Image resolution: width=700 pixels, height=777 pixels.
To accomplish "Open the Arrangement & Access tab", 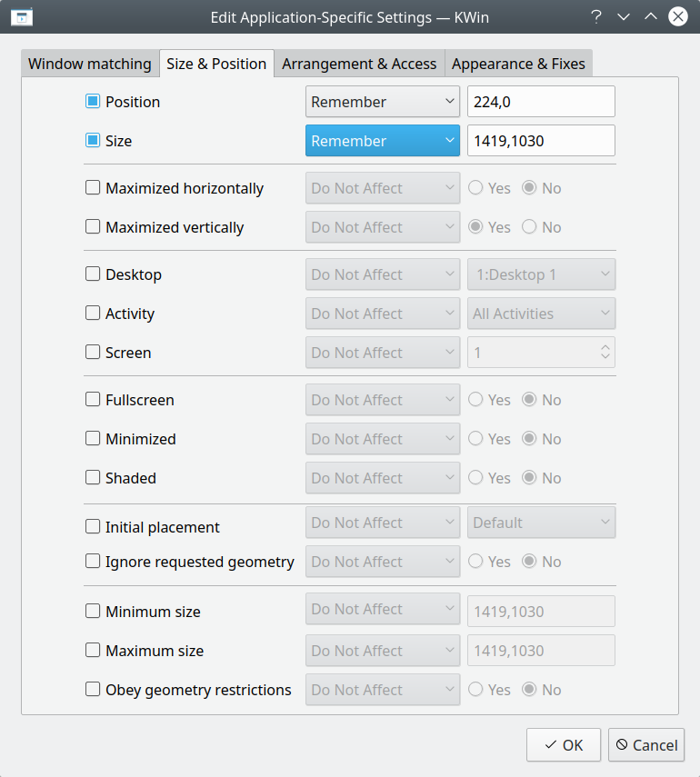I will pos(359,64).
